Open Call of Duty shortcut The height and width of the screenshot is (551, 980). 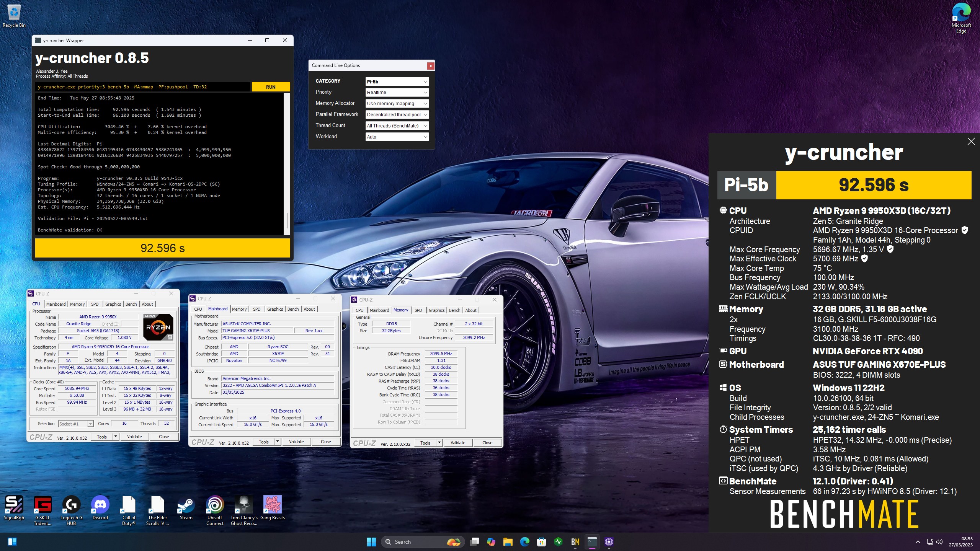[x=129, y=511]
